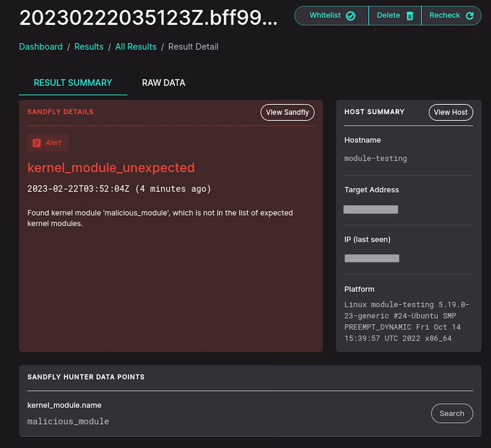Click the 'Found kernel module' description text

160,218
